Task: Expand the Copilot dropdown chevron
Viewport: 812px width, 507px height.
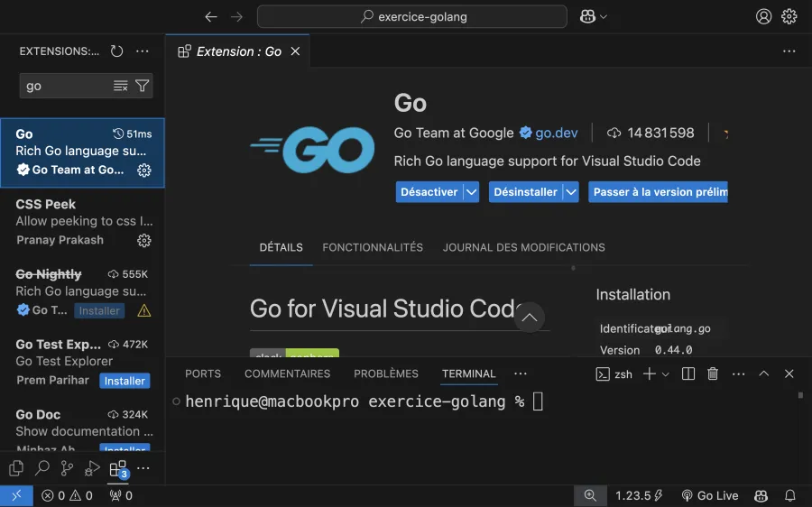Action: pos(604,17)
